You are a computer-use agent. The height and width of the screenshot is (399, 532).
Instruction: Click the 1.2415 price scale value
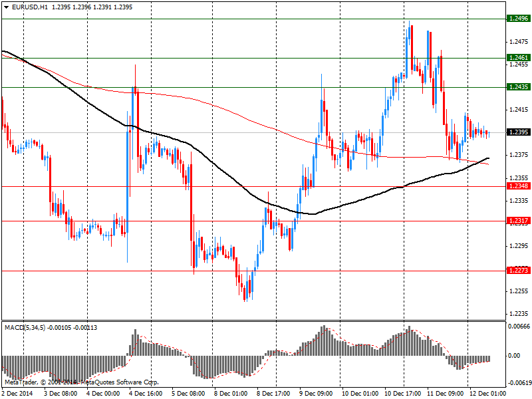tap(519, 110)
